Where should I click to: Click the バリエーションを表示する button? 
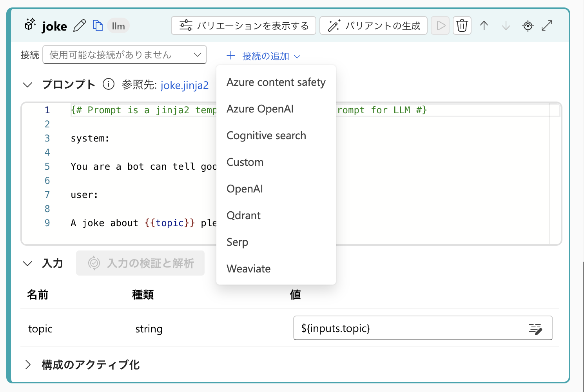tap(243, 25)
